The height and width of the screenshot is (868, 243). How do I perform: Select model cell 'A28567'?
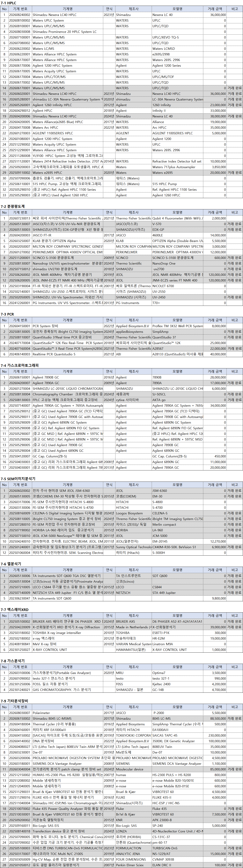click(177, 349)
